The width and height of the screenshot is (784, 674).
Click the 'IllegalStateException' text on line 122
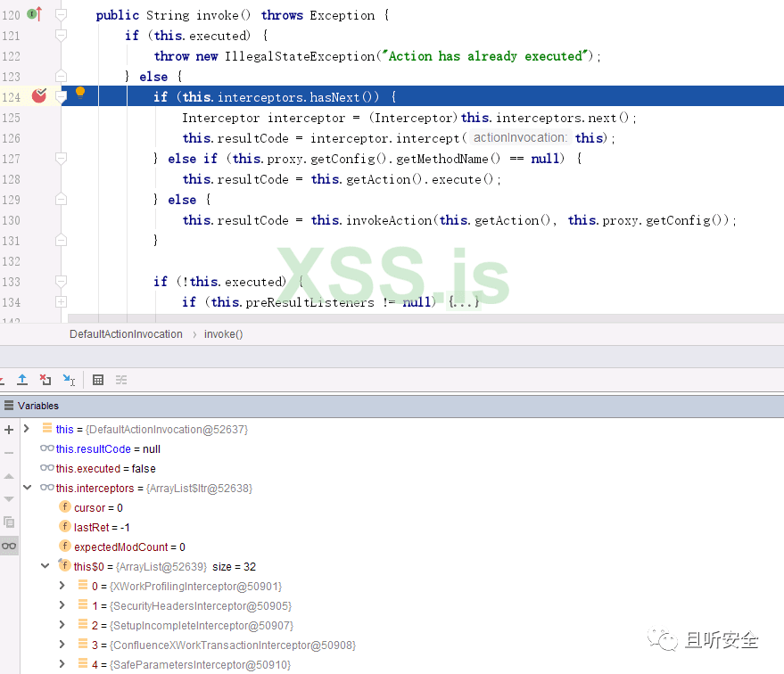coord(300,56)
